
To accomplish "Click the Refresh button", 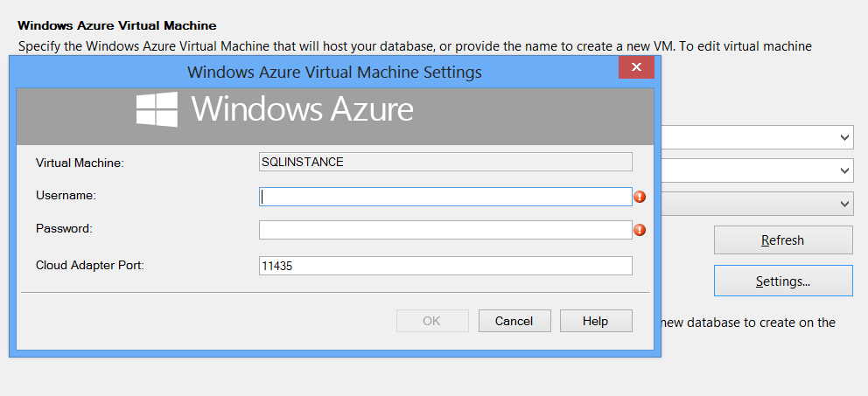I will [782, 240].
